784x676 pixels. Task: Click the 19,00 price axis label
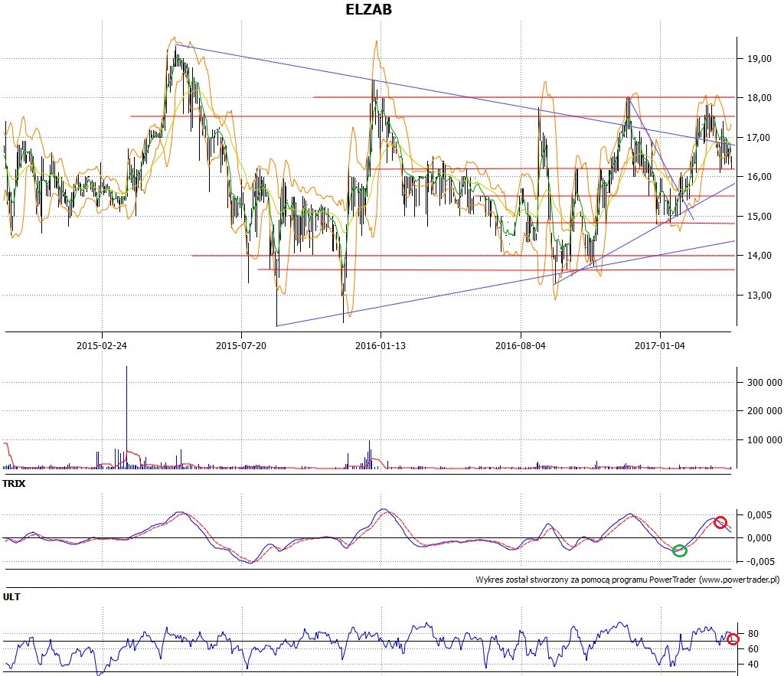pyautogui.click(x=759, y=58)
